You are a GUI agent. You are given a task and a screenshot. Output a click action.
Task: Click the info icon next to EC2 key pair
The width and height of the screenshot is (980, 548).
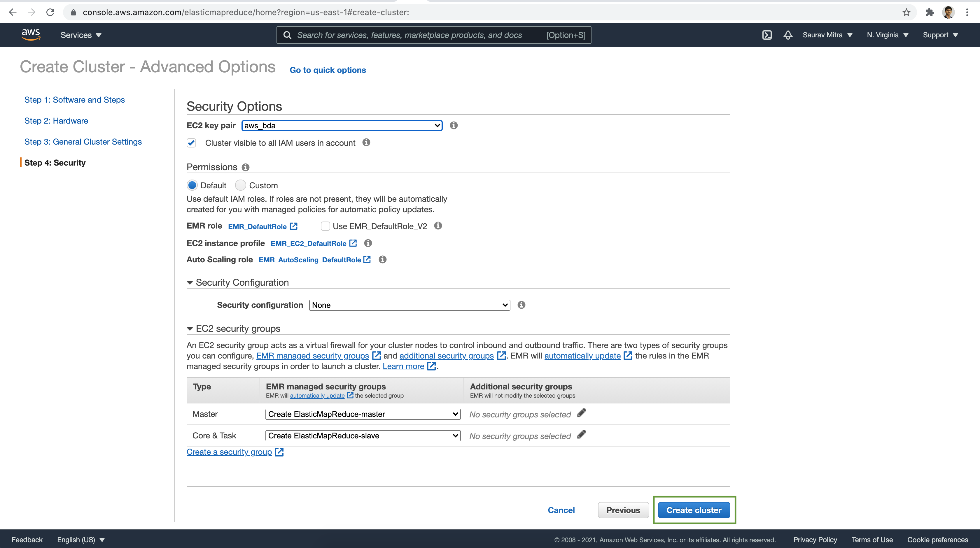tap(453, 125)
